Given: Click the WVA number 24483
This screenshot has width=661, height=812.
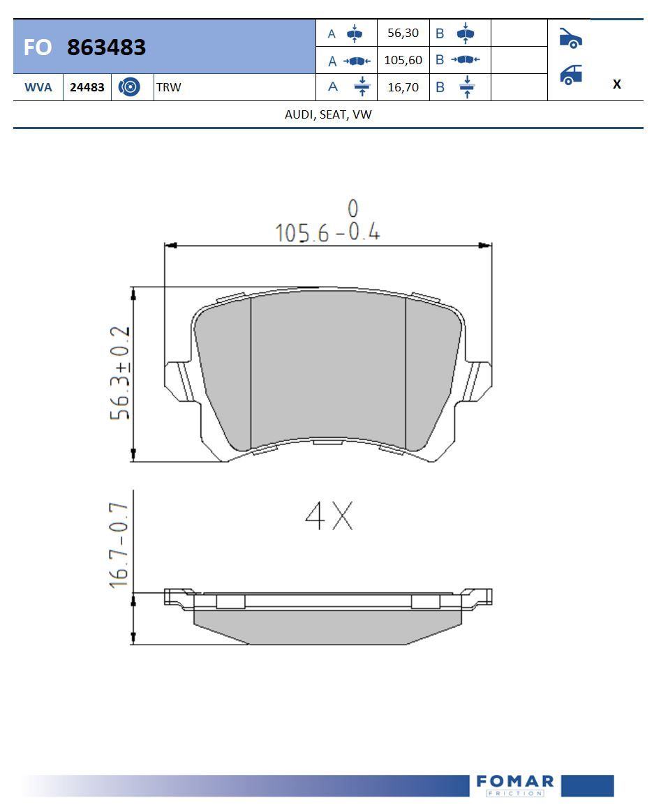Looking at the screenshot, I should 87,87.
